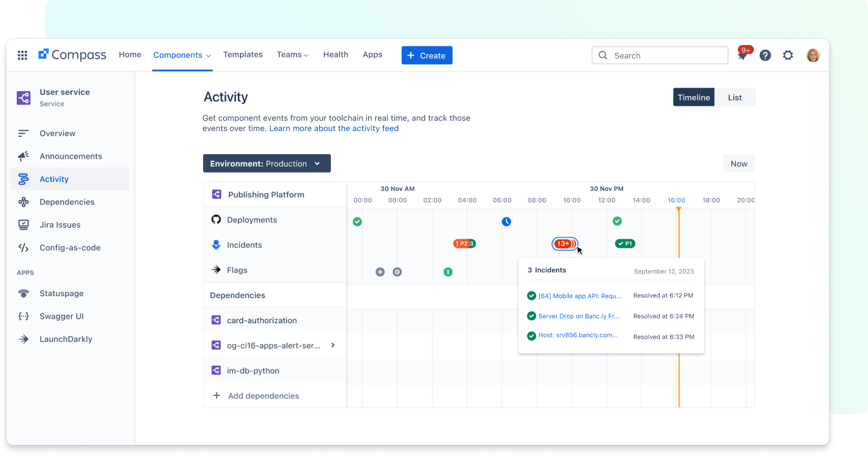Go to the Templates menu item
Image resolution: width=868 pixels, height=456 pixels.
pyautogui.click(x=242, y=55)
